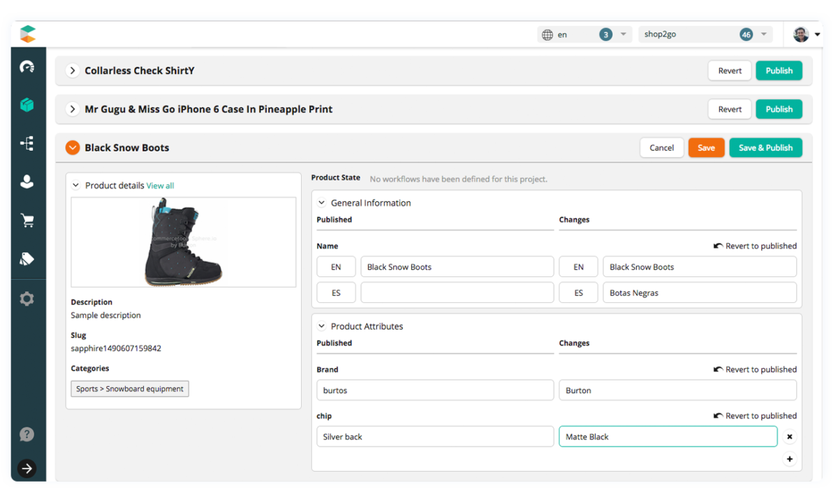Click the Matte Black chip field
Image resolution: width=838 pixels, height=504 pixels.
668,437
